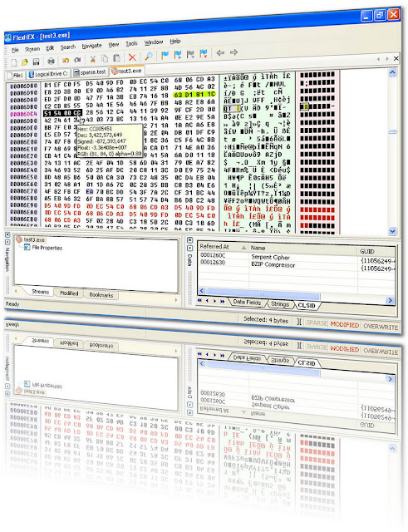Save the file using the floppy icon
This screenshot has height=532, width=408.
point(36,62)
